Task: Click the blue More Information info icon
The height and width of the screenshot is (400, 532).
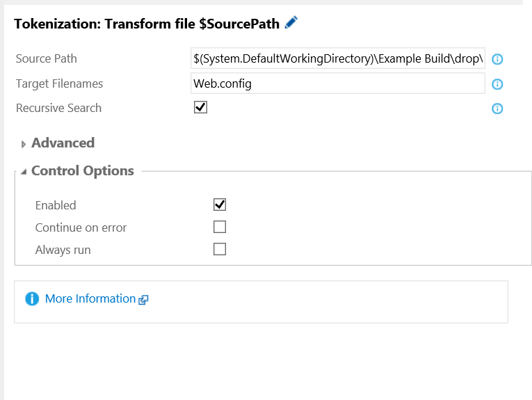Action: pos(32,299)
